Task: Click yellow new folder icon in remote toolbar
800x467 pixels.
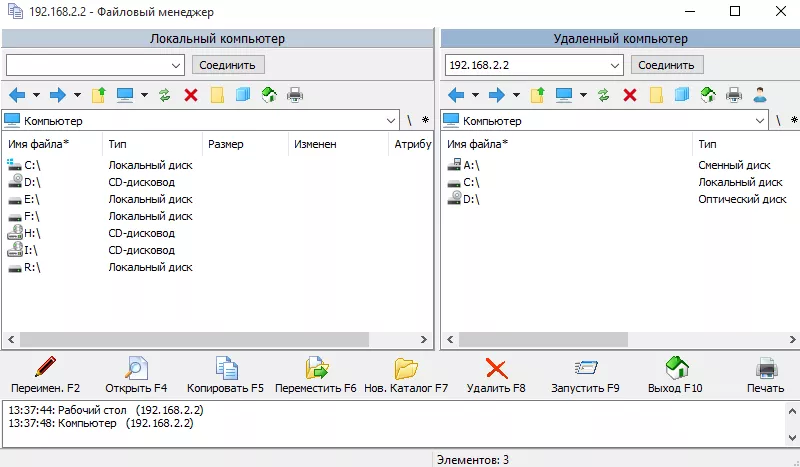Action: (x=656, y=95)
